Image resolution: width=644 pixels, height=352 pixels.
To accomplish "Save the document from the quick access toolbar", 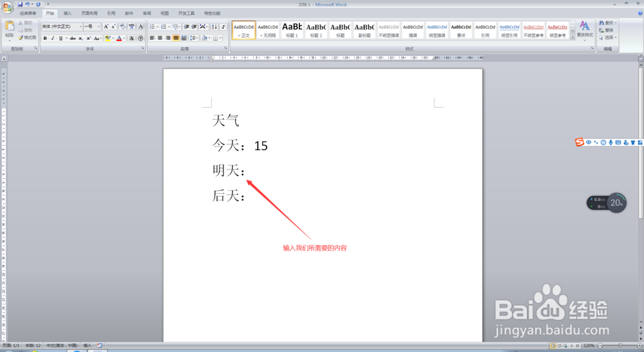I will (20, 5).
